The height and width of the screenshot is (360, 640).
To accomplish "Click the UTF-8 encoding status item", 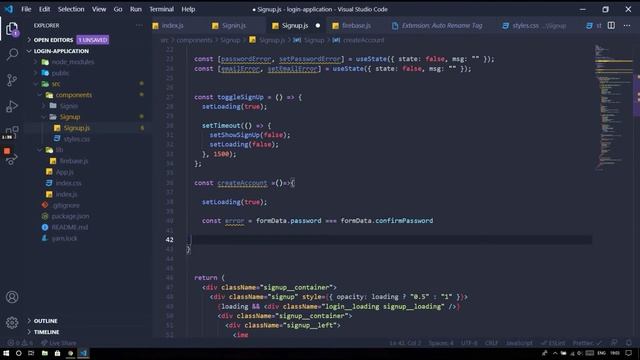I will tap(469, 343).
